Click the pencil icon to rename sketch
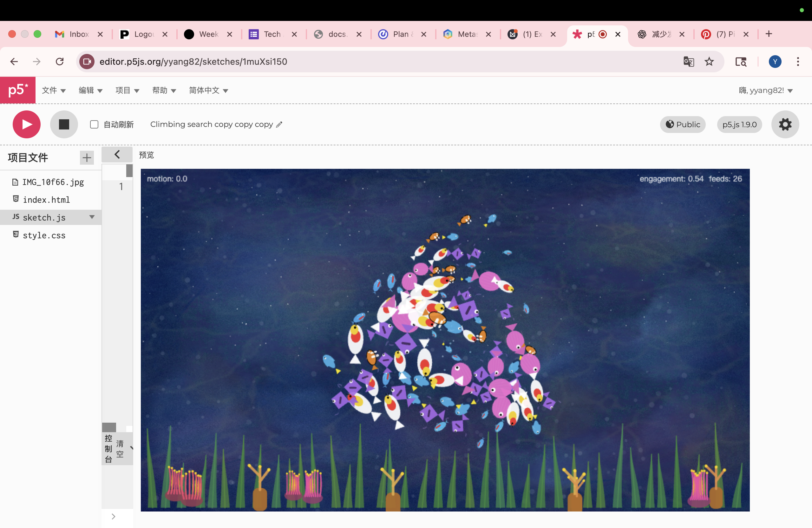The width and height of the screenshot is (812, 528). (279, 125)
